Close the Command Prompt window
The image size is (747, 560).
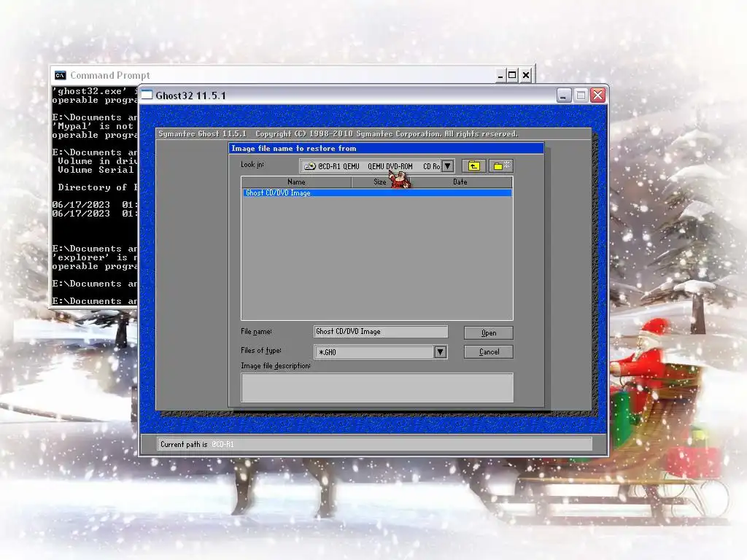[525, 75]
